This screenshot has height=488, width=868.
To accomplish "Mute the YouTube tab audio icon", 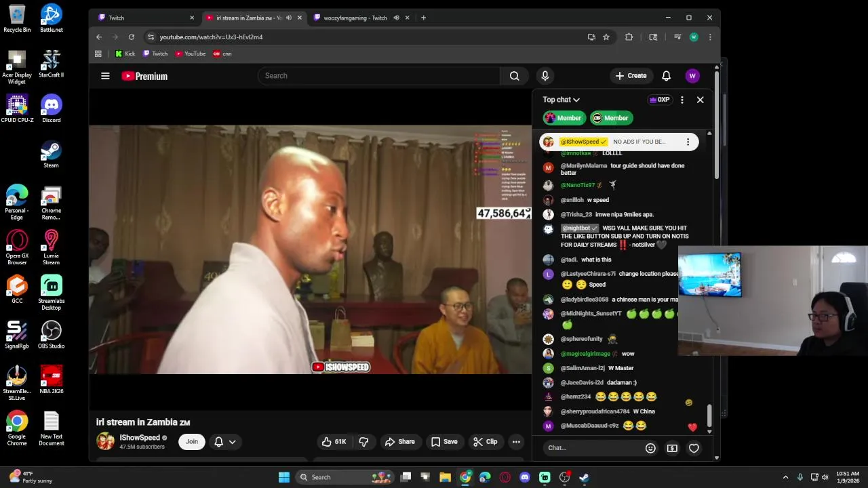I will [x=289, y=18].
